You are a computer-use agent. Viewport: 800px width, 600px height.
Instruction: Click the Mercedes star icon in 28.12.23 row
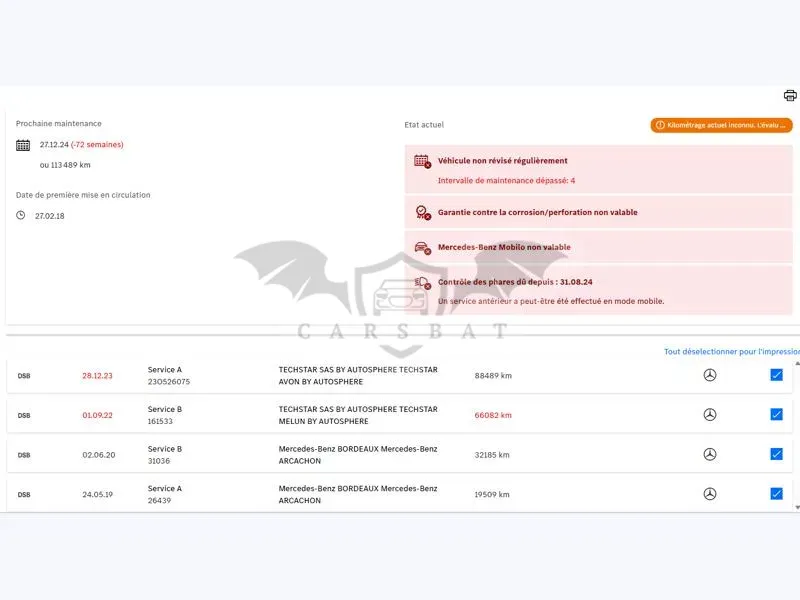[x=710, y=375]
